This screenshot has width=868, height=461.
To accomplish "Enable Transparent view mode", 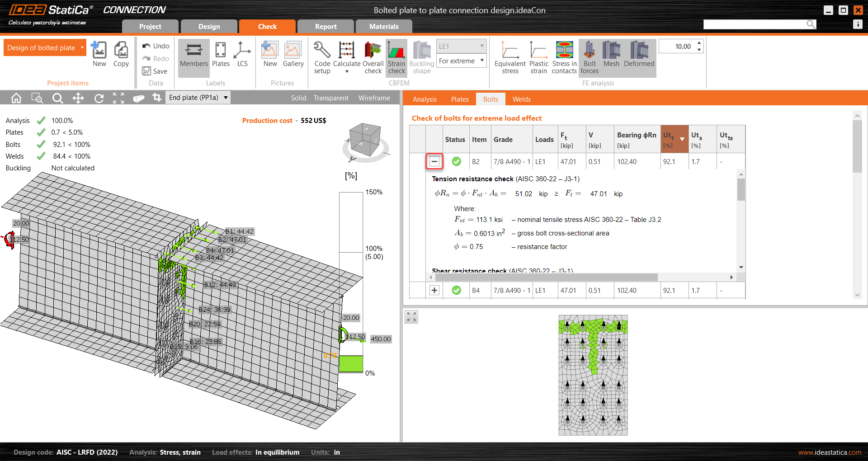I will 330,98.
